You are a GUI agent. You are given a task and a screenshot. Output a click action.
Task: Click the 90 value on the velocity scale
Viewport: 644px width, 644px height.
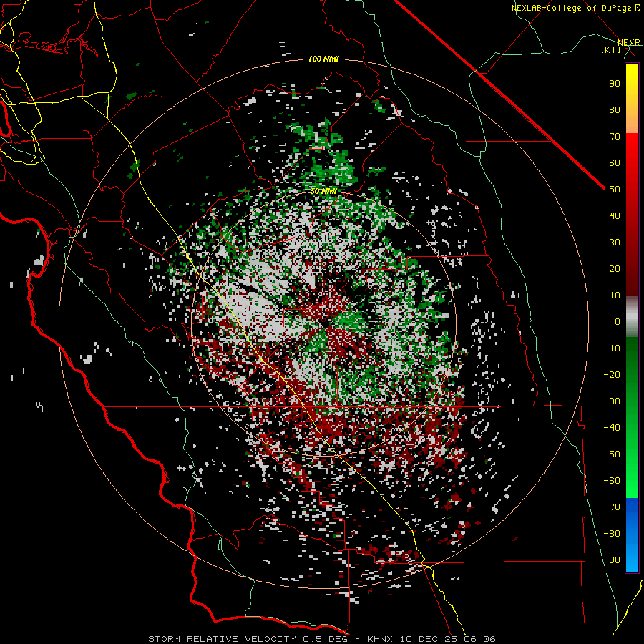pyautogui.click(x=615, y=84)
